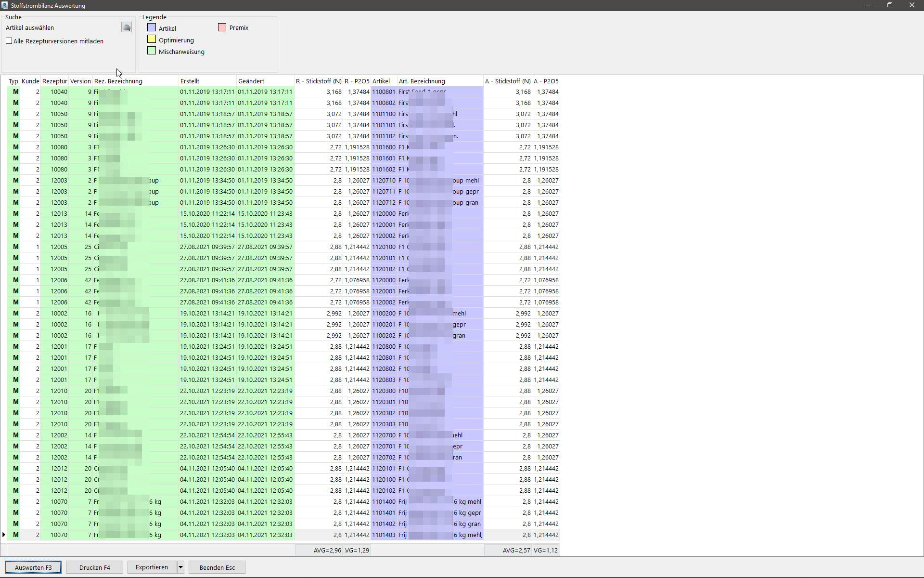Click the Beenden Esc button

click(217, 567)
